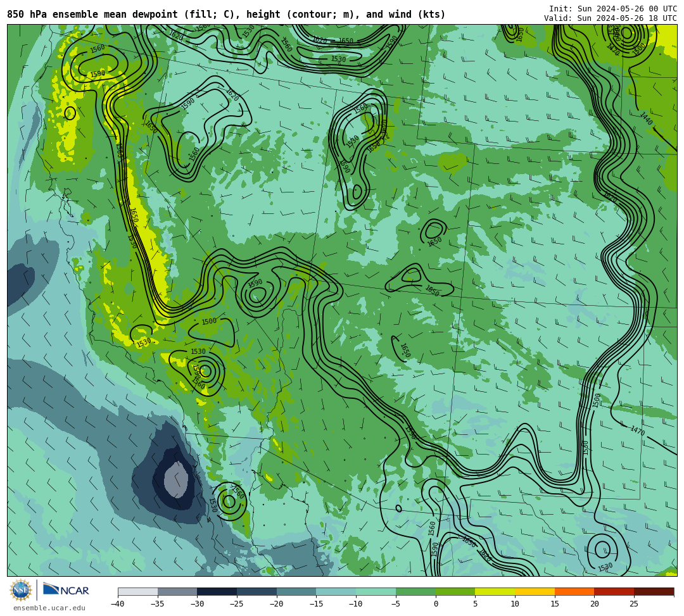The height and width of the screenshot is (616, 684).
Task: Pick the red 20 to 25 colorbar segment
Action: [x=614, y=591]
